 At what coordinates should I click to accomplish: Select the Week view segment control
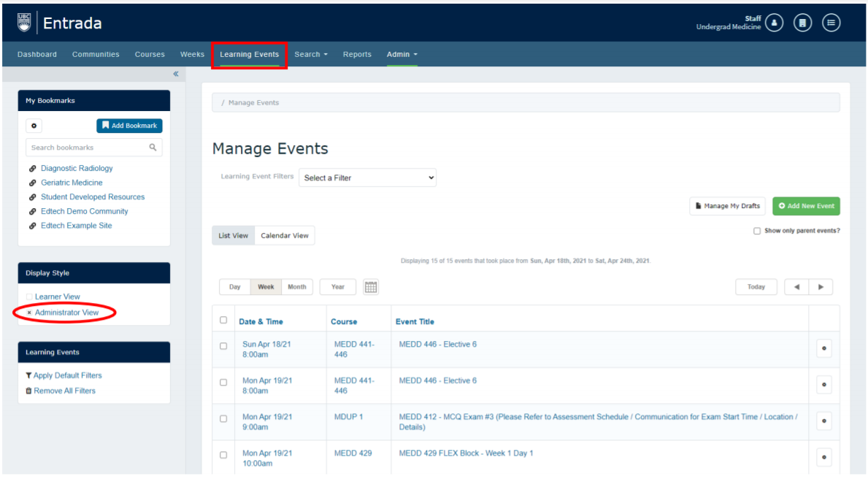(266, 287)
